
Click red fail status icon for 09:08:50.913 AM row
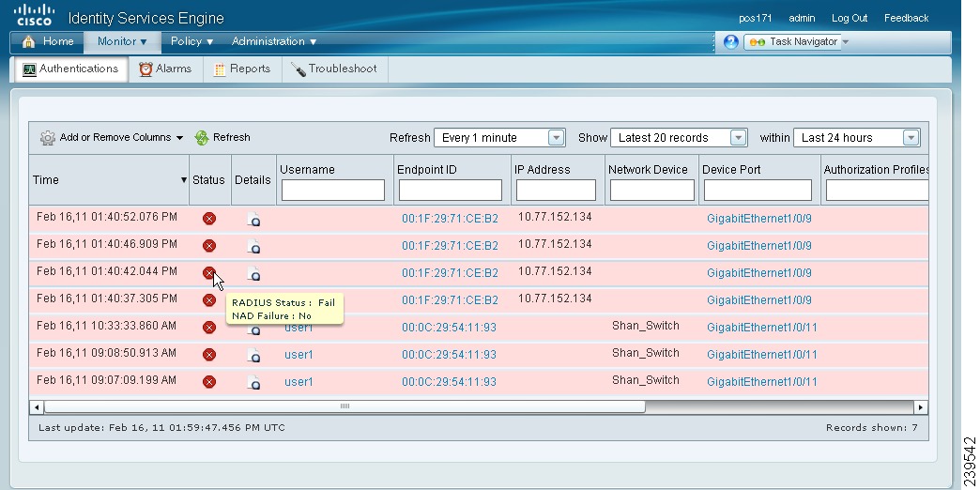[209, 355]
